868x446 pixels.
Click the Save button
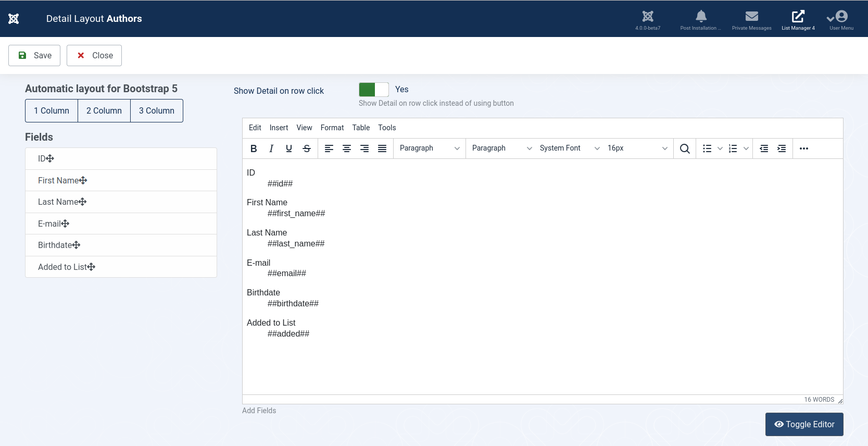(34, 55)
